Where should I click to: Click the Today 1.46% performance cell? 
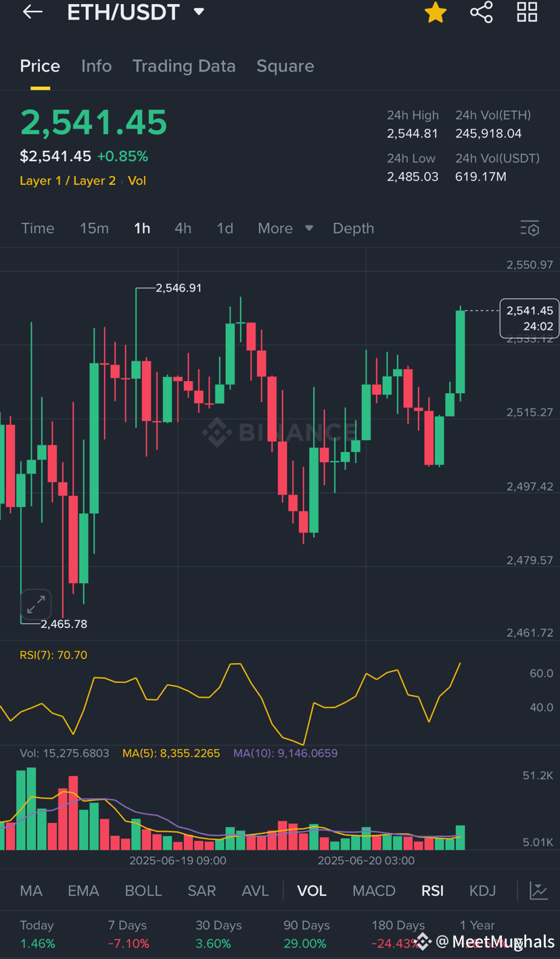pyautogui.click(x=37, y=934)
